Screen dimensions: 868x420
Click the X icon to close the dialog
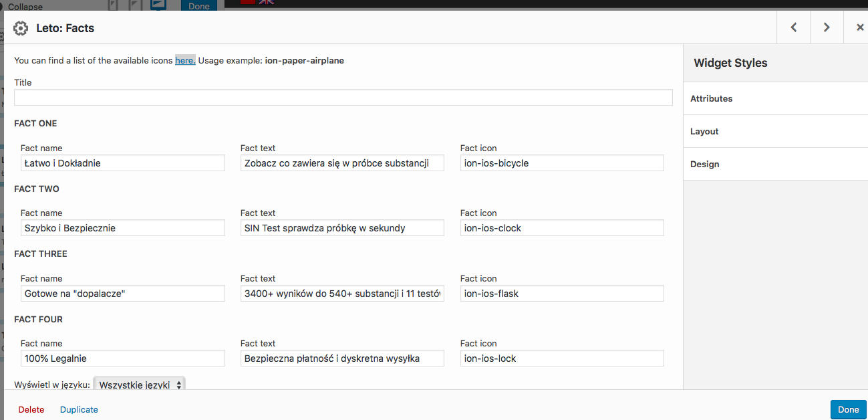coord(859,27)
